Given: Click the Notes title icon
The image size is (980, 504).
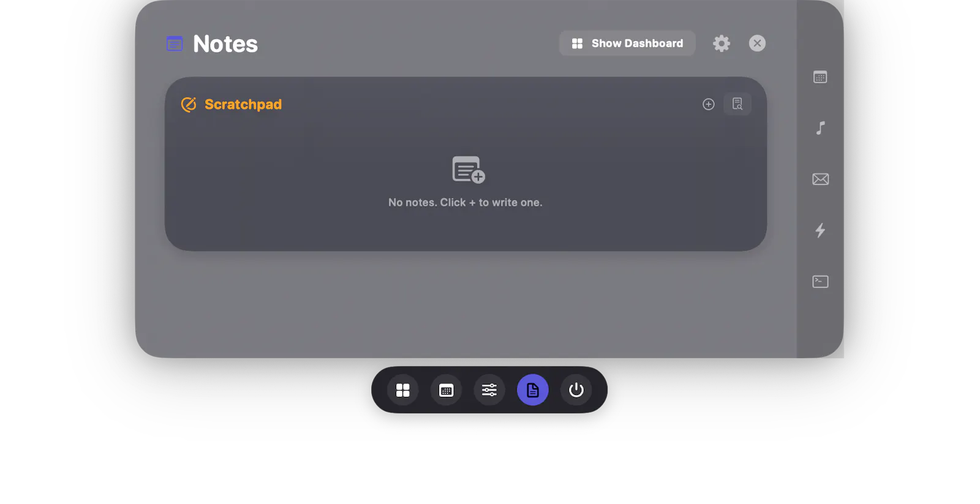Looking at the screenshot, I should (x=175, y=43).
